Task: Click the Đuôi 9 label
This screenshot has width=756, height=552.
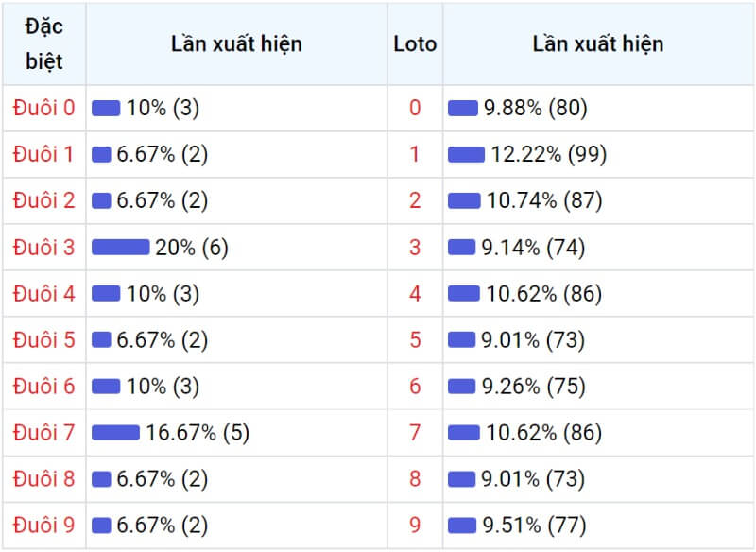Action: click(x=43, y=525)
